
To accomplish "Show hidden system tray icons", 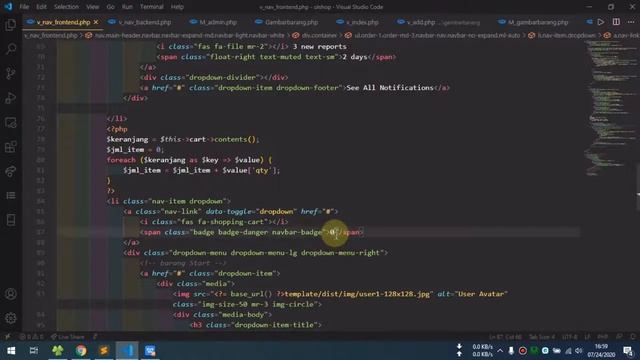I will coord(500,351).
